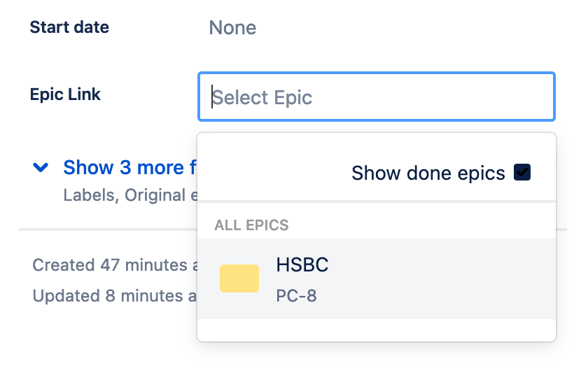Click the Epic Link field label
Viewport: 588px width, 368px height.
tap(65, 94)
